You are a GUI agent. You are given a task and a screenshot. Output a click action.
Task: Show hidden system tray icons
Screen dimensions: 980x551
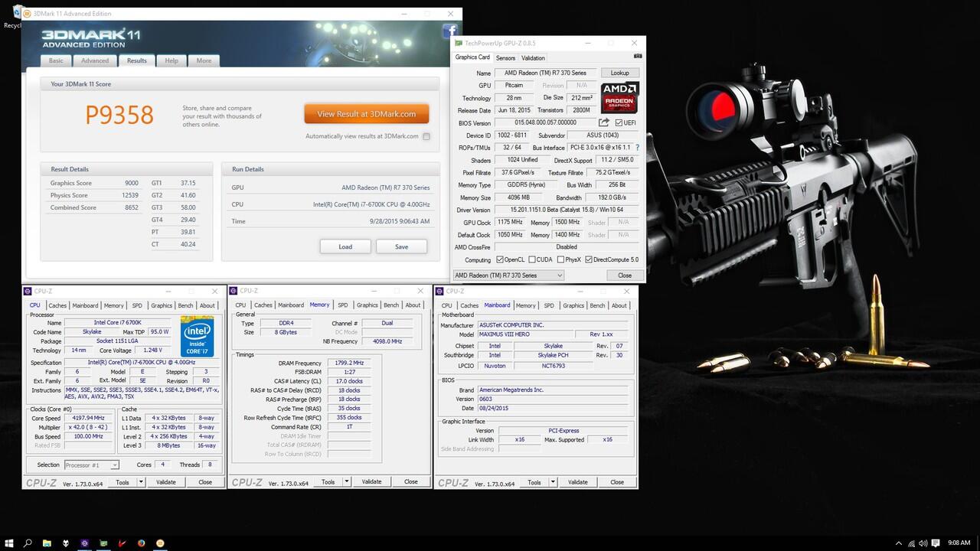click(898, 543)
